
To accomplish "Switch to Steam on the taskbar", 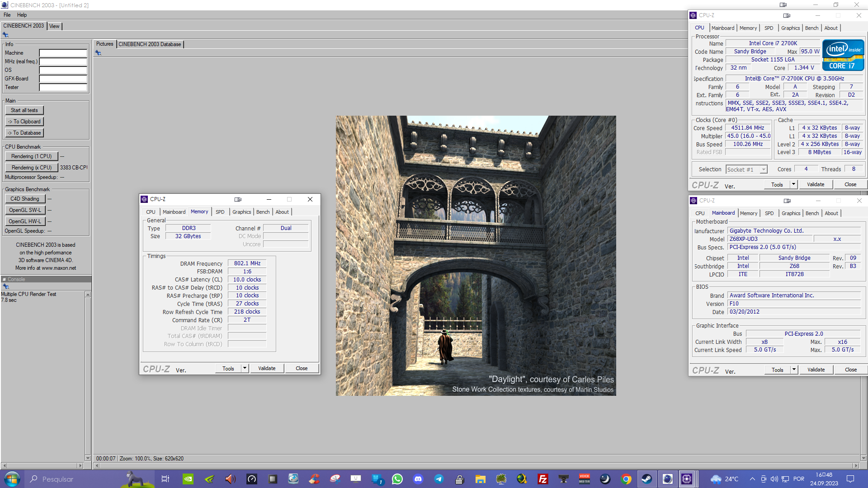I will coord(646,479).
